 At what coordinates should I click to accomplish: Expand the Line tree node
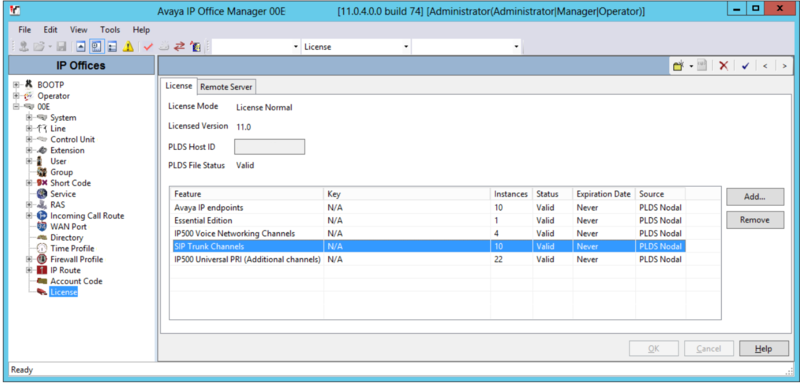[x=30, y=129]
